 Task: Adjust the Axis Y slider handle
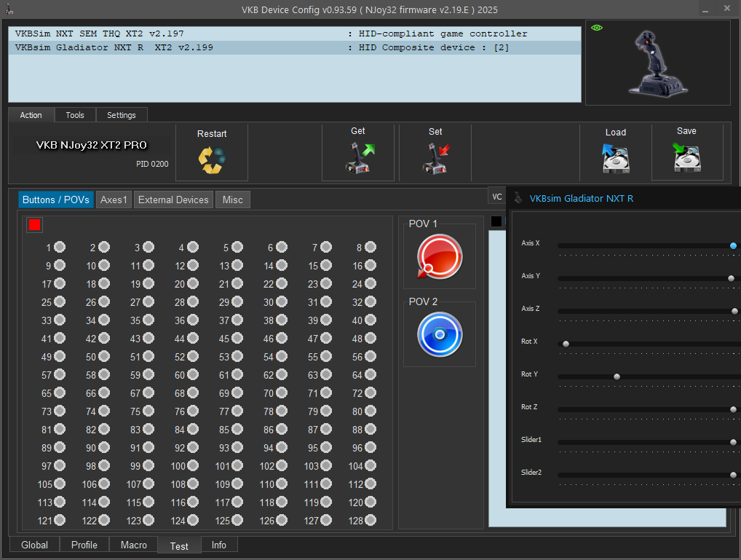tap(731, 278)
